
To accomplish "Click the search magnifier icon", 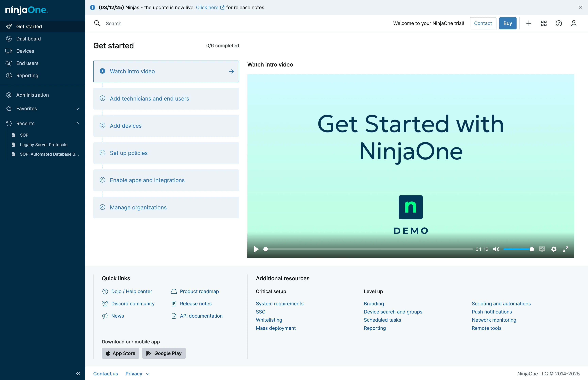I will pos(97,23).
